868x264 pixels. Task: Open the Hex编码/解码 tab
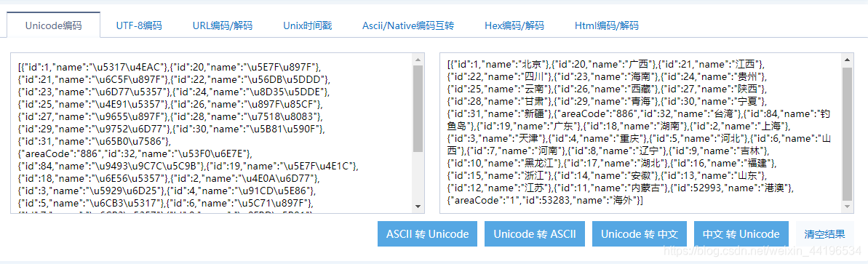pyautogui.click(x=514, y=25)
